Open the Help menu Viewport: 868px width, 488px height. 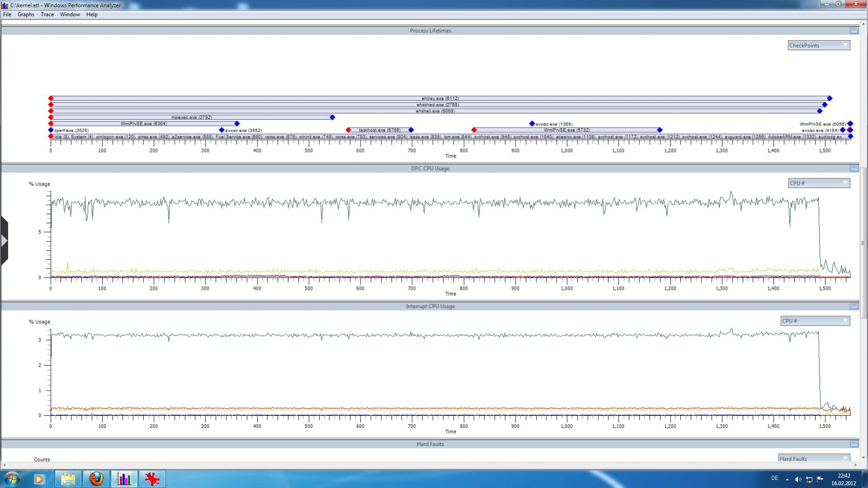click(x=92, y=14)
